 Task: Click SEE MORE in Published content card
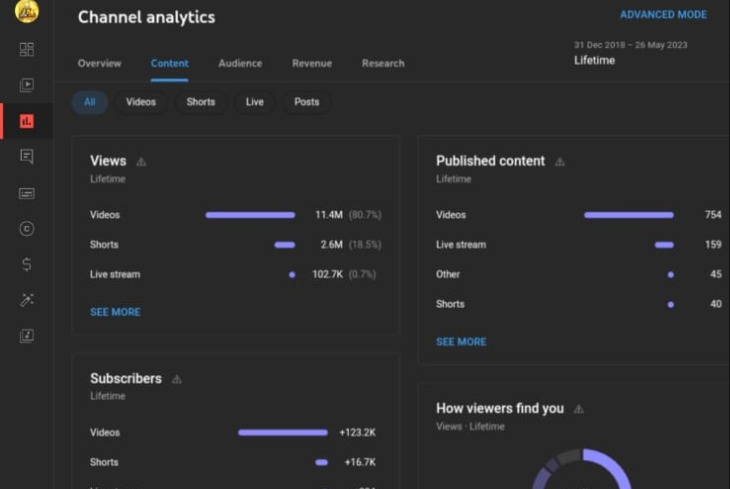pyautogui.click(x=461, y=342)
